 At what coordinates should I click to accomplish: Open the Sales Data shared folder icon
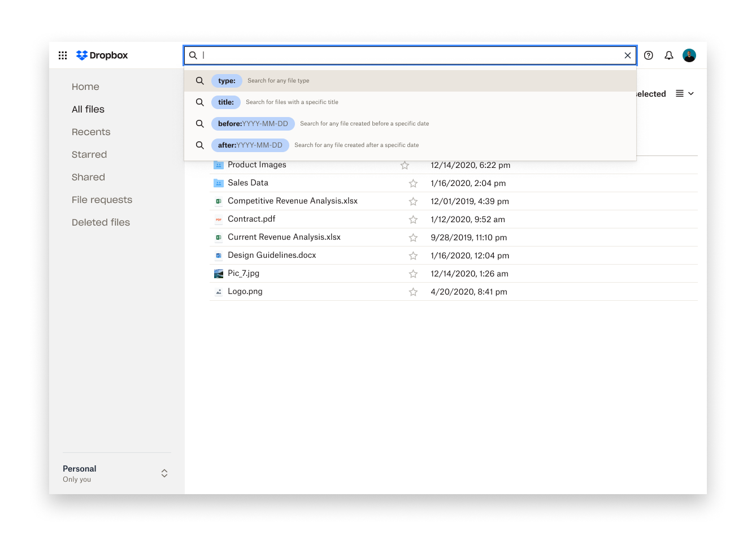click(219, 183)
